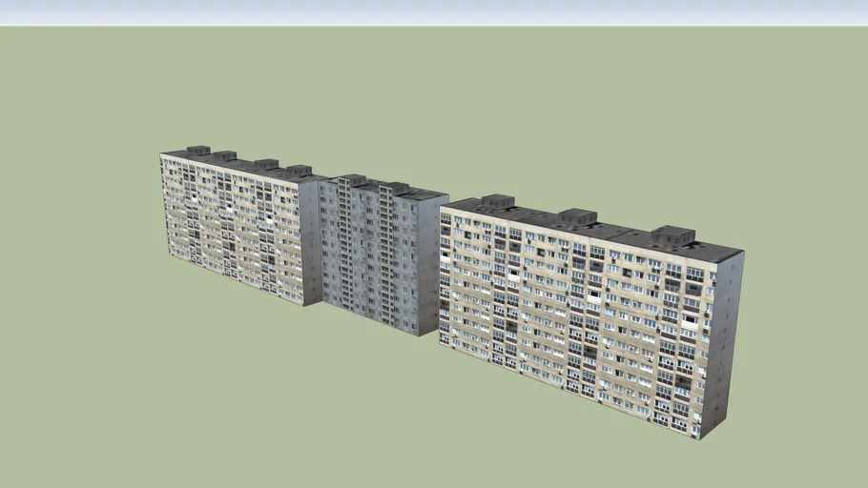Click the left building's flat roof surface
The width and height of the screenshot is (868, 488).
(x=243, y=165)
